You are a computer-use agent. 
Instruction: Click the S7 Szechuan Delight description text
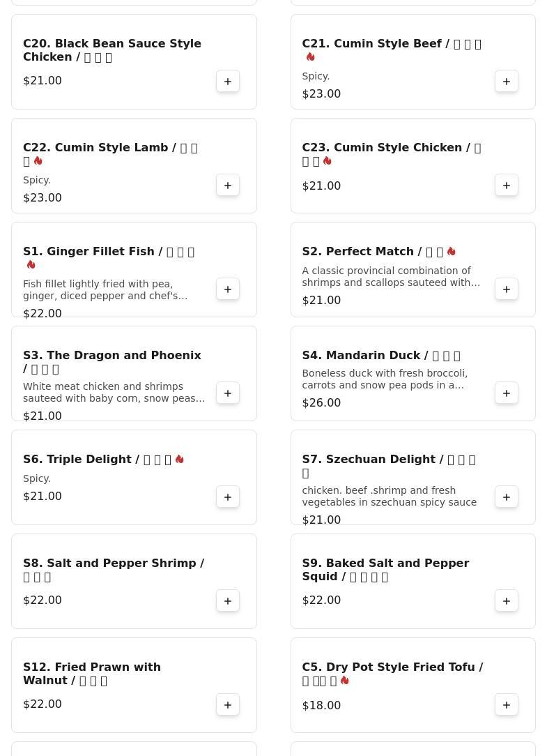click(389, 497)
